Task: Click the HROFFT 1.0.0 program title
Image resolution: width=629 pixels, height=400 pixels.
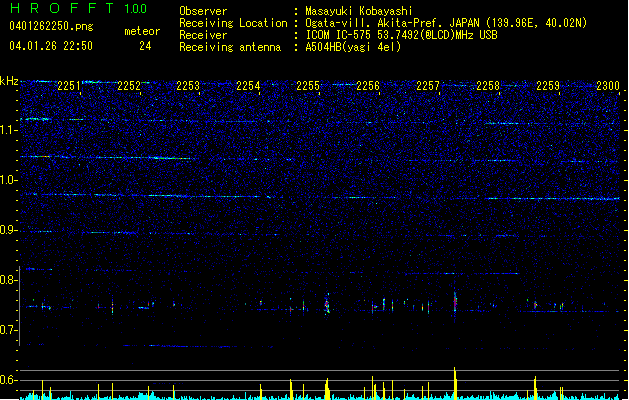Action: (x=79, y=8)
